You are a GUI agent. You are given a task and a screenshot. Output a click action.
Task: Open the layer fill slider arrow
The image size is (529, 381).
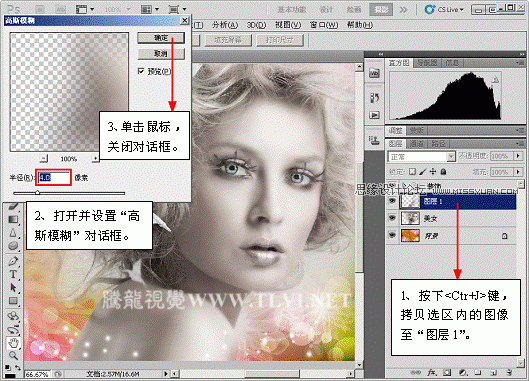click(518, 172)
